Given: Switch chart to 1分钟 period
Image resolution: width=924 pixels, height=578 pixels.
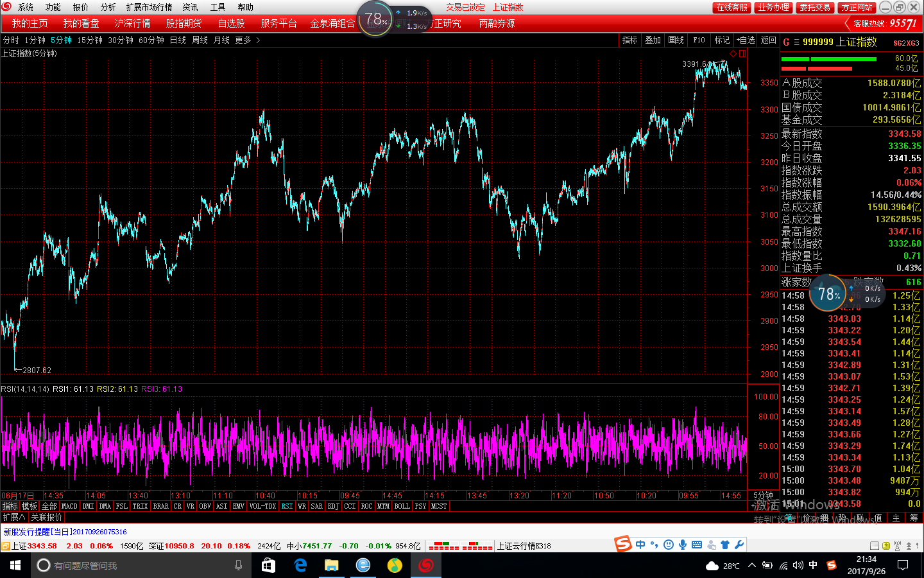Looking at the screenshot, I should [35, 40].
